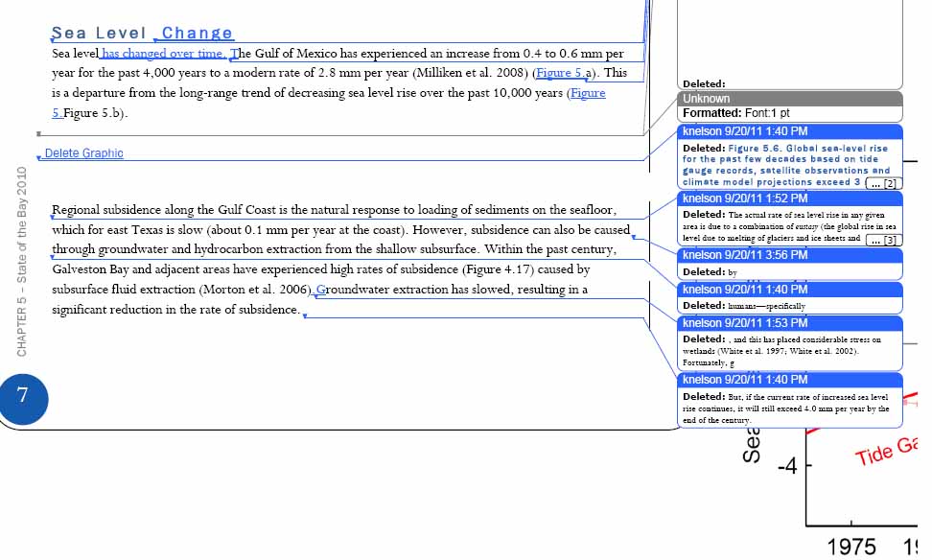
Task: Click the 1975 axis label on the chart
Action: 851,547
